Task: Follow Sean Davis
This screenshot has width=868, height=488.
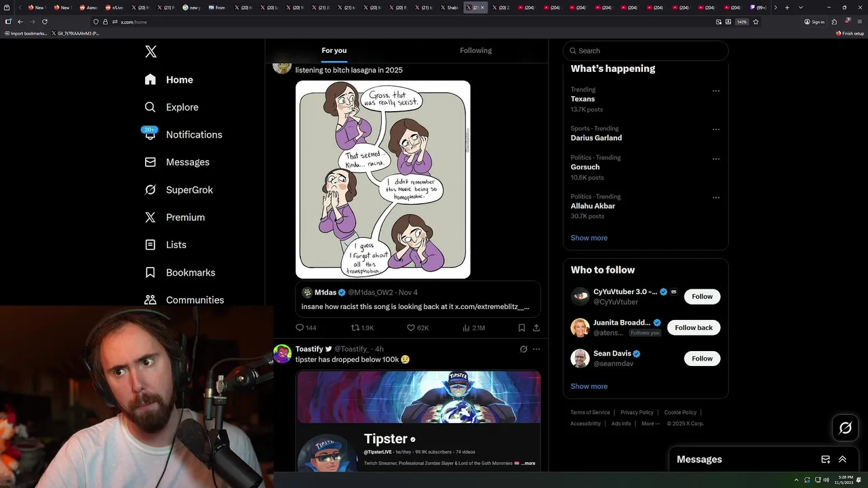Action: tap(702, 358)
